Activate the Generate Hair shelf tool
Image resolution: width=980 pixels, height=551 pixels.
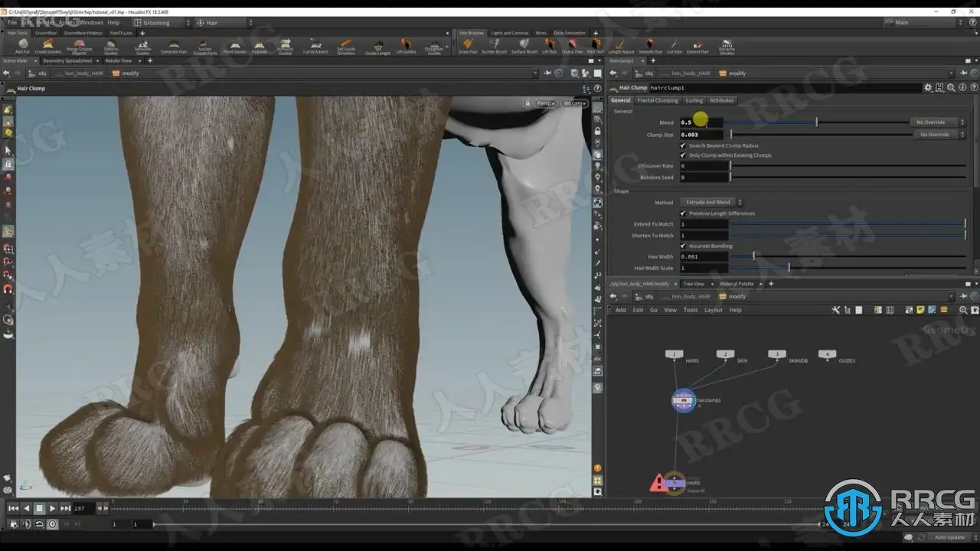point(174,45)
